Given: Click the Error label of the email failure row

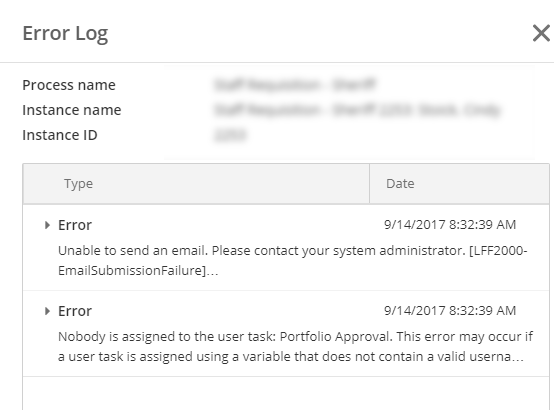Looking at the screenshot, I should click(75, 225).
